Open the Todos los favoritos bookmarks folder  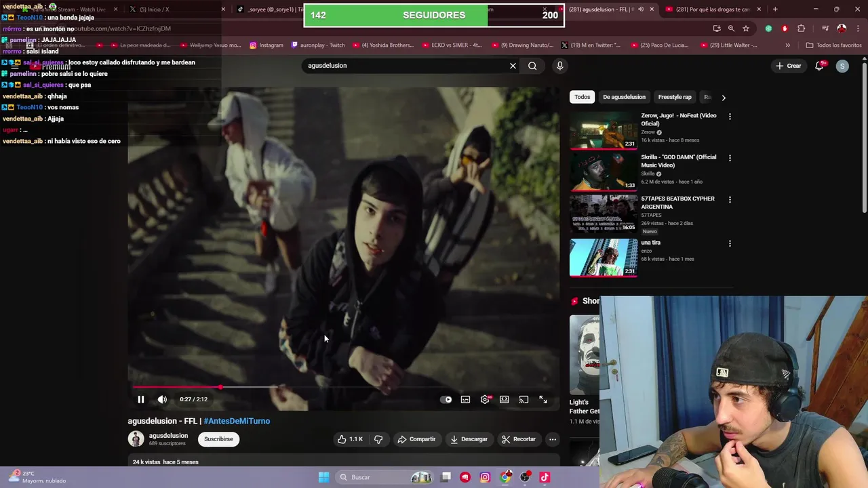833,45
